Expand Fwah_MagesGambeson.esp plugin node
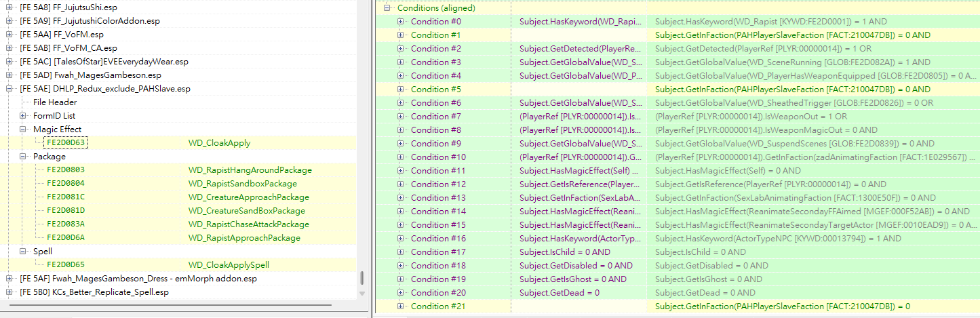 click(9, 75)
